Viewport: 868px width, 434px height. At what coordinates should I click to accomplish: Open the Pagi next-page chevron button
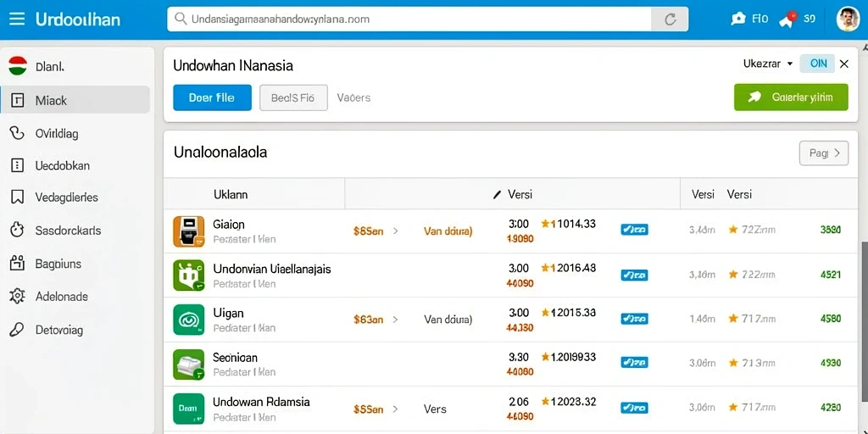(824, 153)
